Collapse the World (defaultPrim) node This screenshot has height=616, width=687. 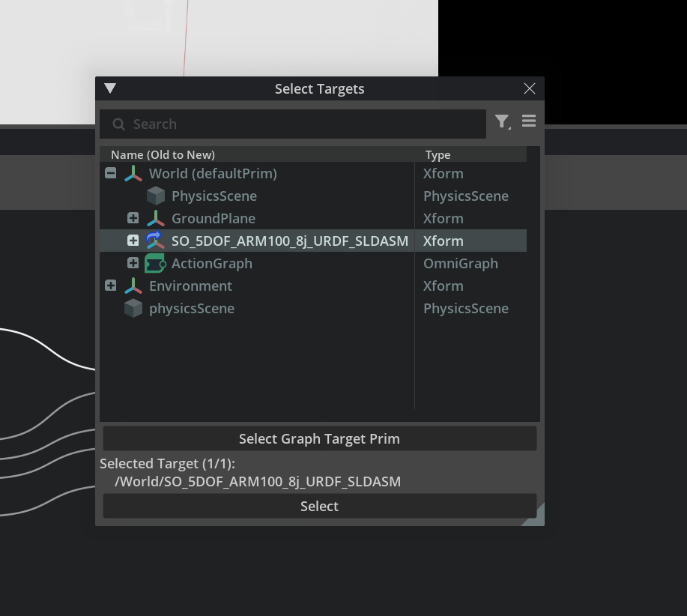(110, 173)
